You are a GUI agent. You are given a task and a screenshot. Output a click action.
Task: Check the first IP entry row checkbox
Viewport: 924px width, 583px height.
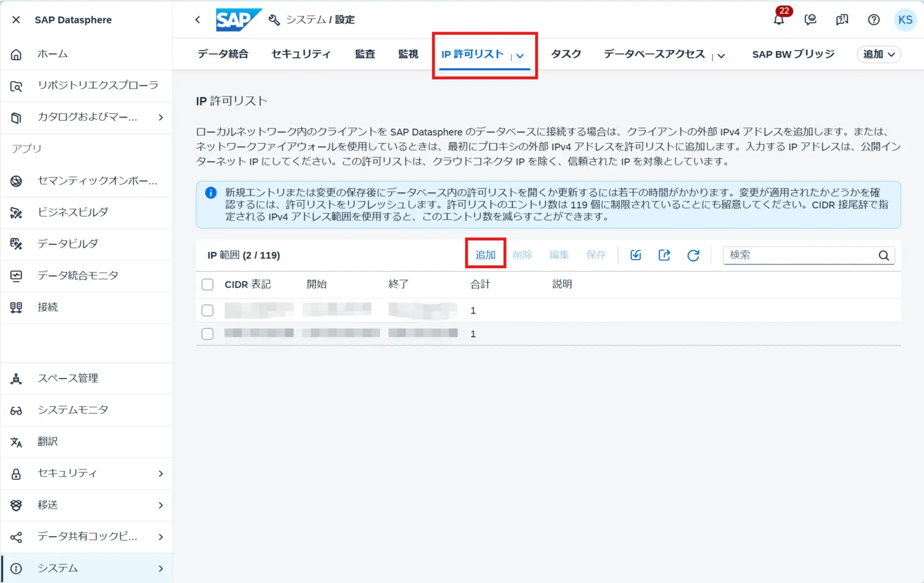pyautogui.click(x=207, y=310)
